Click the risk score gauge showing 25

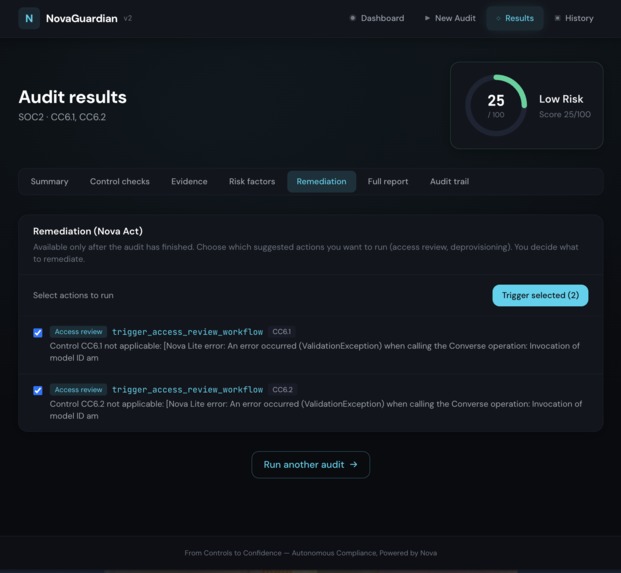496,105
